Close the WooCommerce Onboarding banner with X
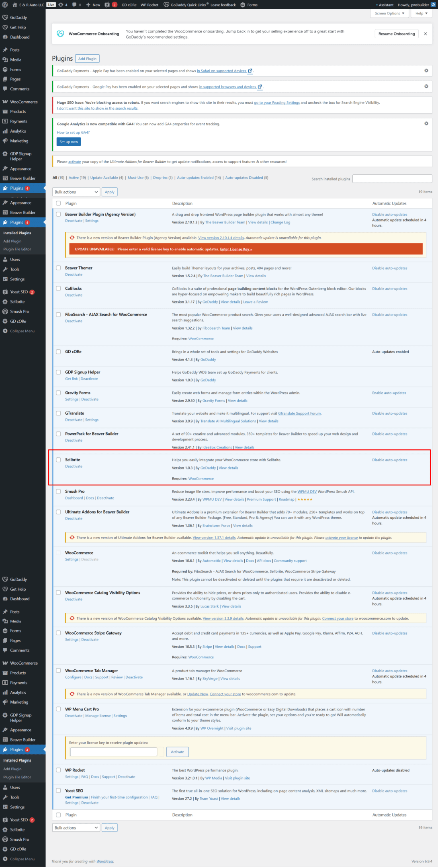Viewport: 438px width, 868px height. [x=425, y=34]
